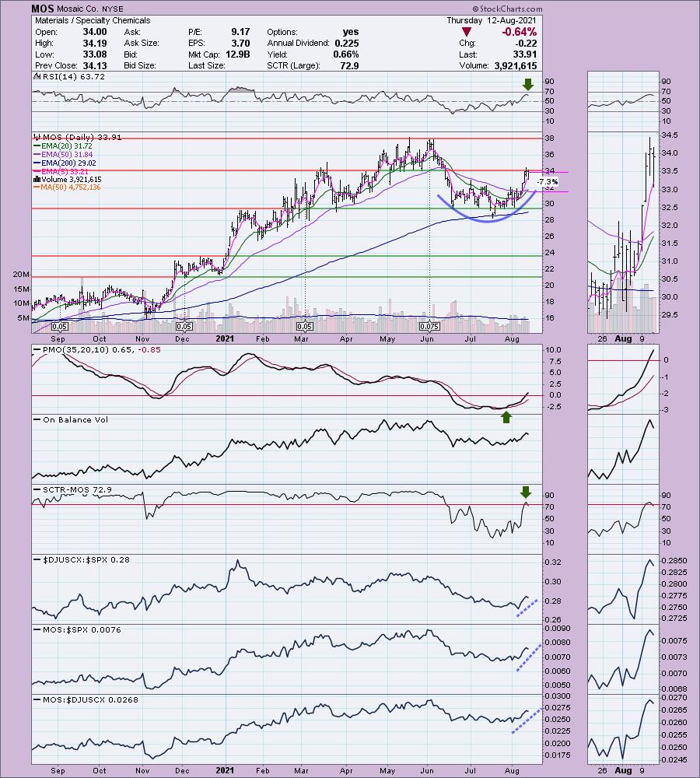Image resolution: width=700 pixels, height=778 pixels.
Task: Select the Last price 33.91 in header
Action: 525,54
